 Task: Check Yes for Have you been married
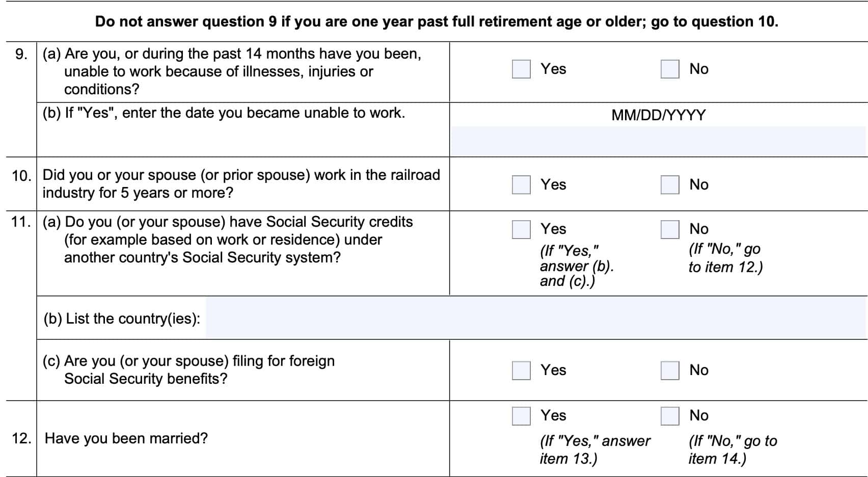[521, 416]
